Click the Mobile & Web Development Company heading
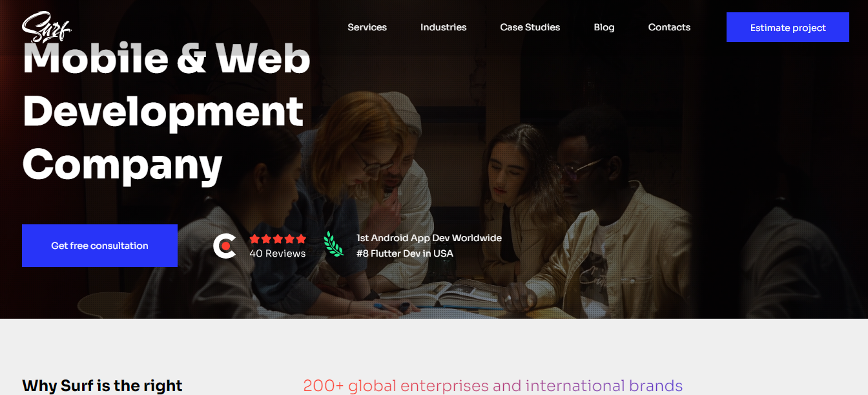Image resolution: width=868 pixels, height=395 pixels. (x=167, y=111)
